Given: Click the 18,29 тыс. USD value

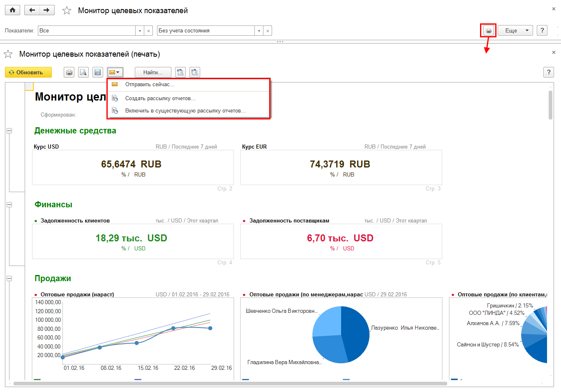Looking at the screenshot, I should click(131, 238).
